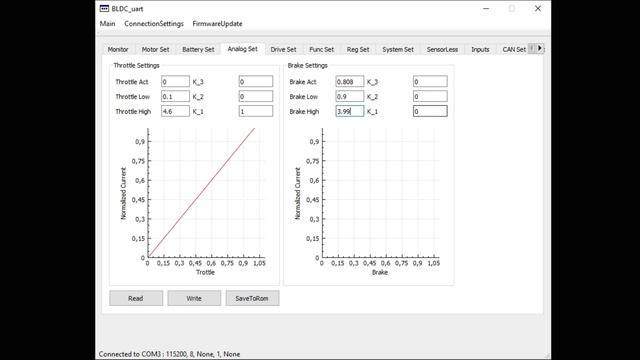Switch to the Drive Set tab
Image resolution: width=640 pixels, height=360 pixels.
(283, 49)
